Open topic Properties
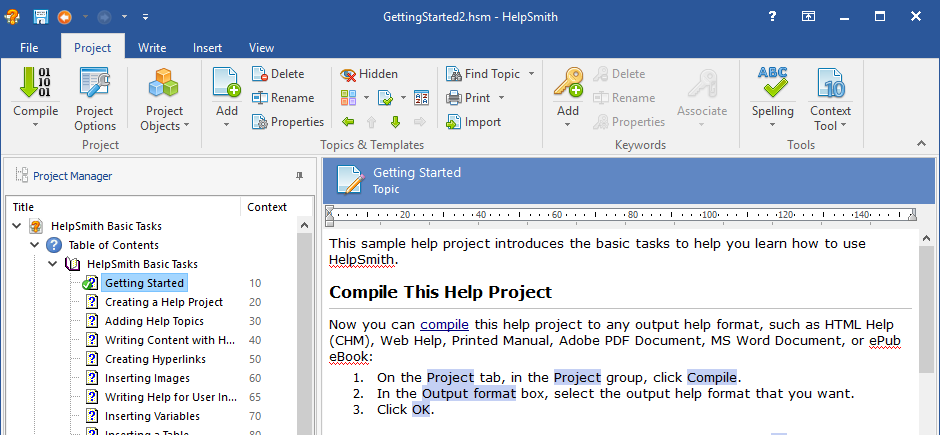The width and height of the screenshot is (940, 435). 288,122
